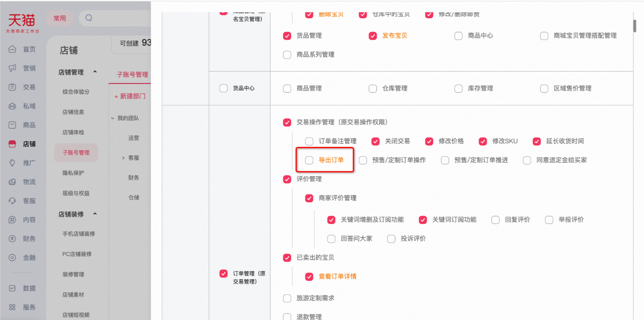
Task: Uncheck the 关闭交易 checkbox
Action: (x=375, y=141)
